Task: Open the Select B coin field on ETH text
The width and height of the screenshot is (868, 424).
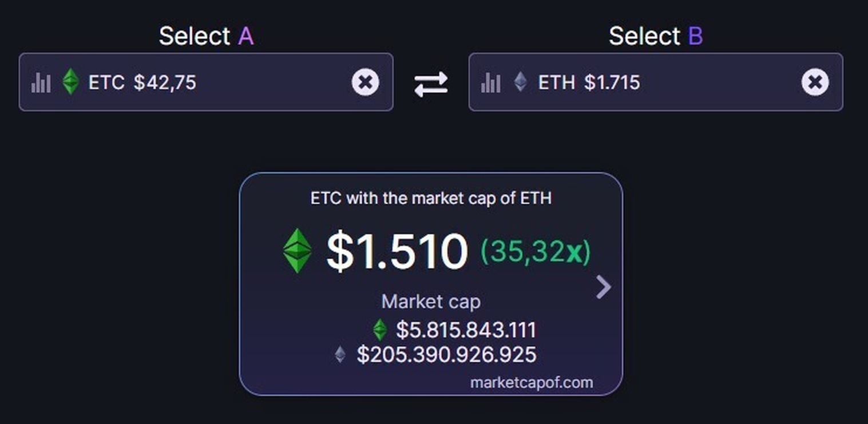Action: click(556, 82)
